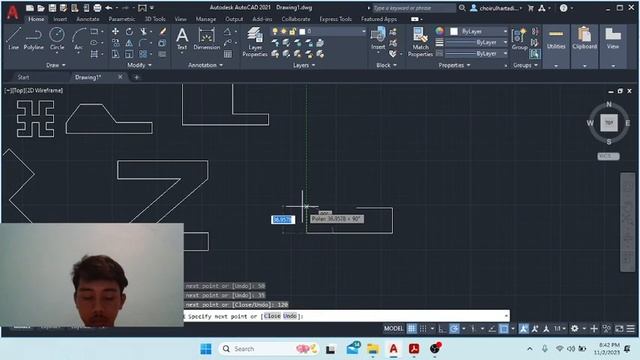Open the Manage ribbon tab

click(x=206, y=19)
